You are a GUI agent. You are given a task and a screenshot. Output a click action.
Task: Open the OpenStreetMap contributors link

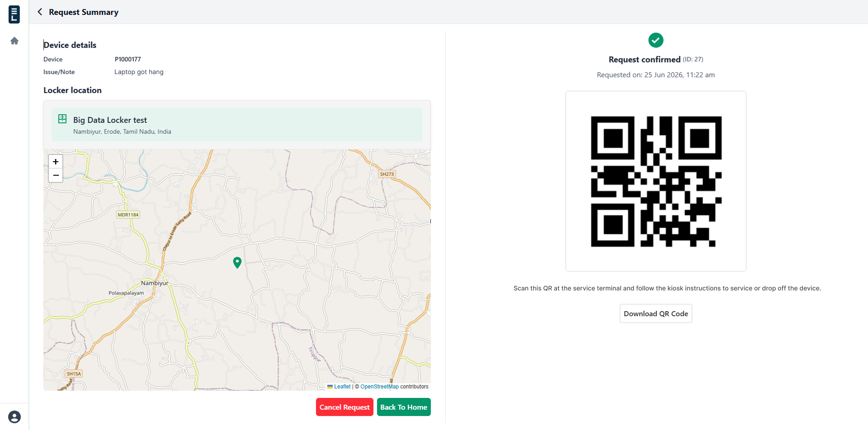pos(380,387)
